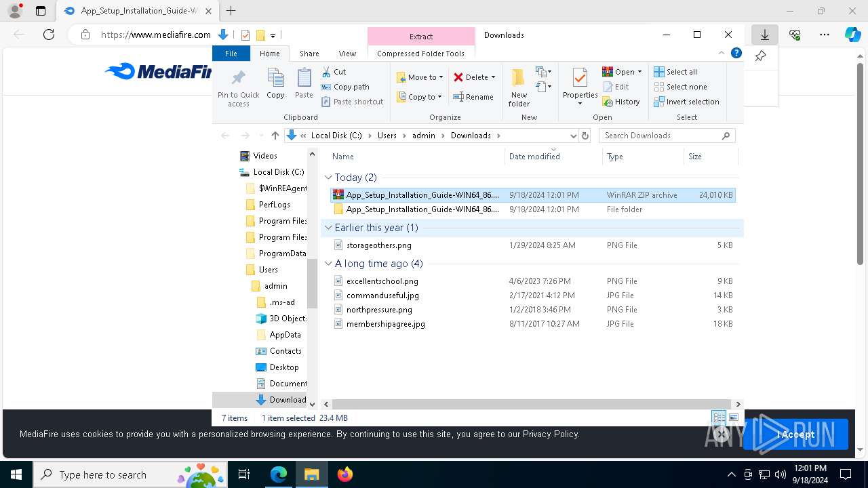This screenshot has height=488, width=868.
Task: Pin the Edge downloads panel
Action: (x=760, y=56)
